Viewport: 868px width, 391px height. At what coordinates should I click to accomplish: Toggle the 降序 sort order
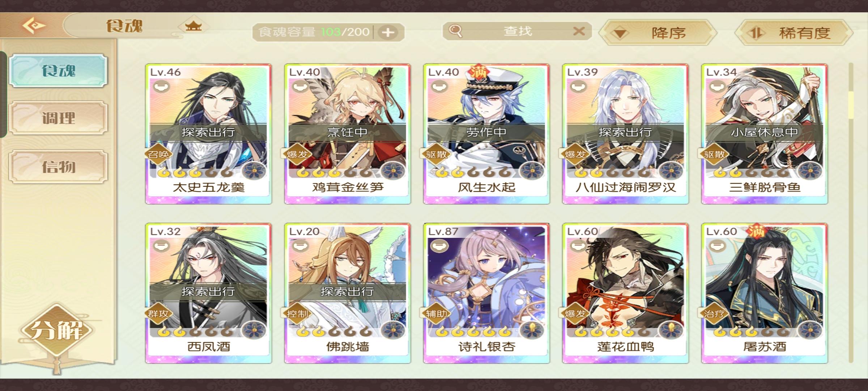[658, 33]
